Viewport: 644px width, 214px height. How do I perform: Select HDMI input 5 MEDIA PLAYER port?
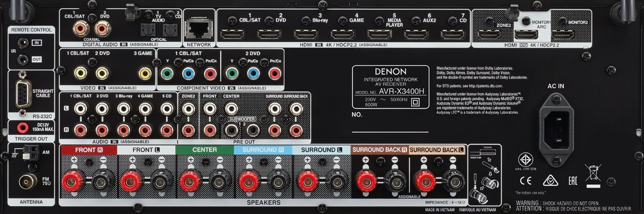(379, 34)
